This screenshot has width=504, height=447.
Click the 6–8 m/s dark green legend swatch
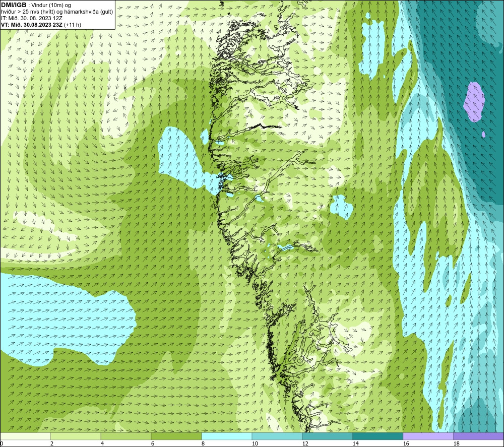click(176, 436)
